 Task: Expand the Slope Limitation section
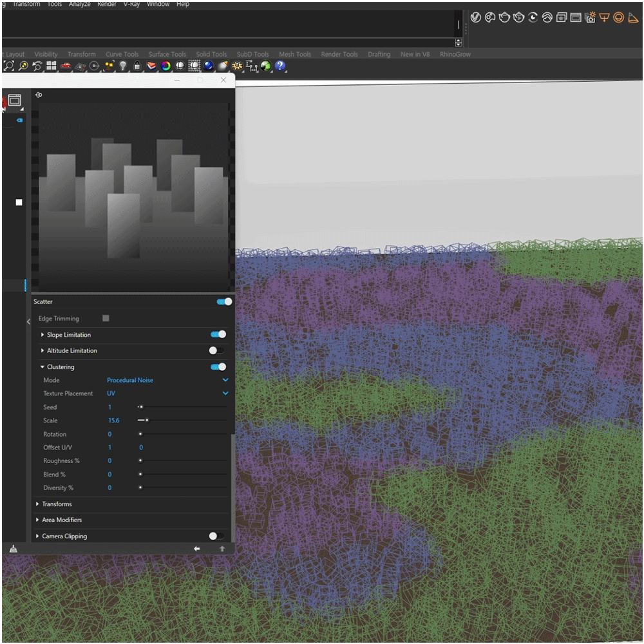[x=43, y=335]
